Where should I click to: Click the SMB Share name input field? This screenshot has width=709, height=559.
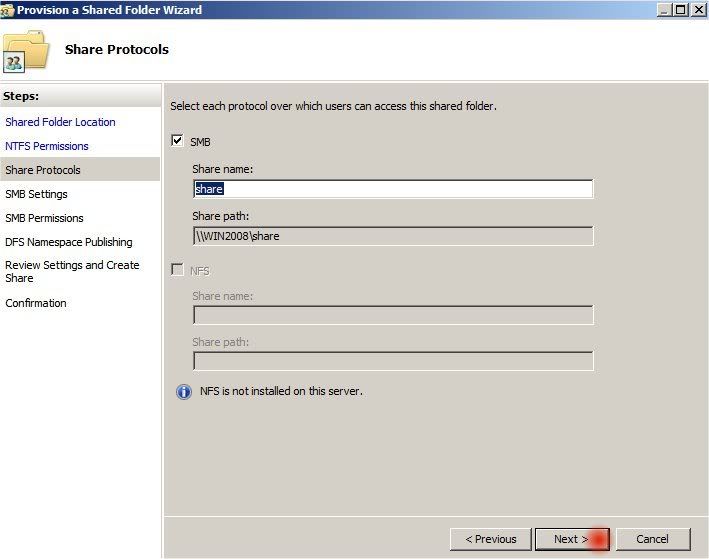tap(393, 189)
